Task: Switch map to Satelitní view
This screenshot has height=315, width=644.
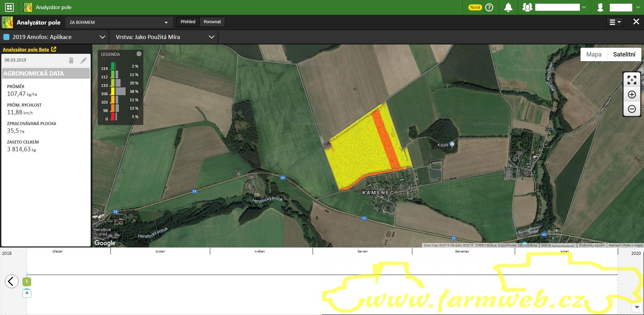Action: pos(624,54)
